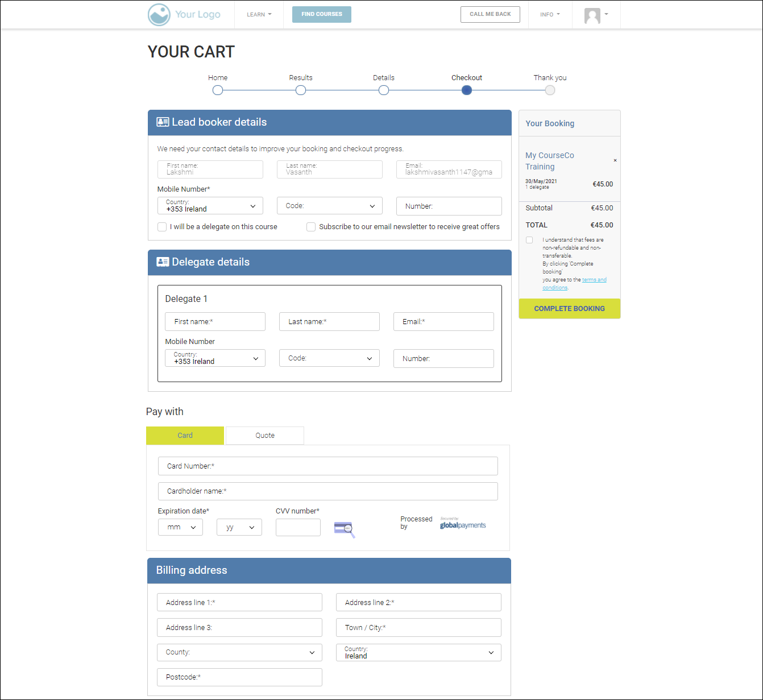The width and height of the screenshot is (763, 700).
Task: Tick the non-refundable fees agreement checkbox
Action: click(x=529, y=240)
